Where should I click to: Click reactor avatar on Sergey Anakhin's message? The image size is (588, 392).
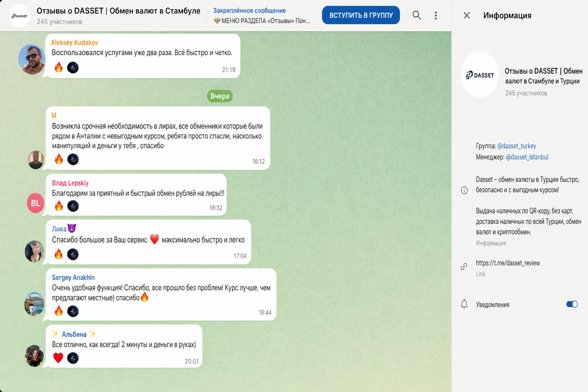pos(73,311)
